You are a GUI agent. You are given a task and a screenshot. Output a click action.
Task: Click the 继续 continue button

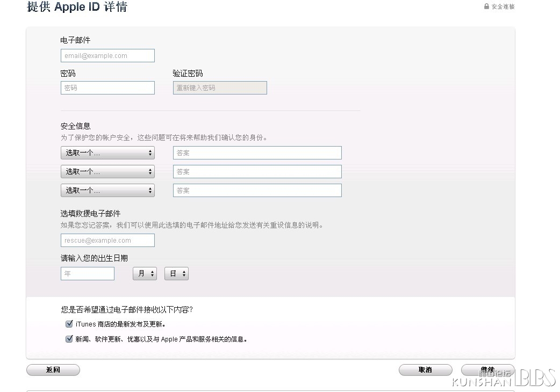488,370
